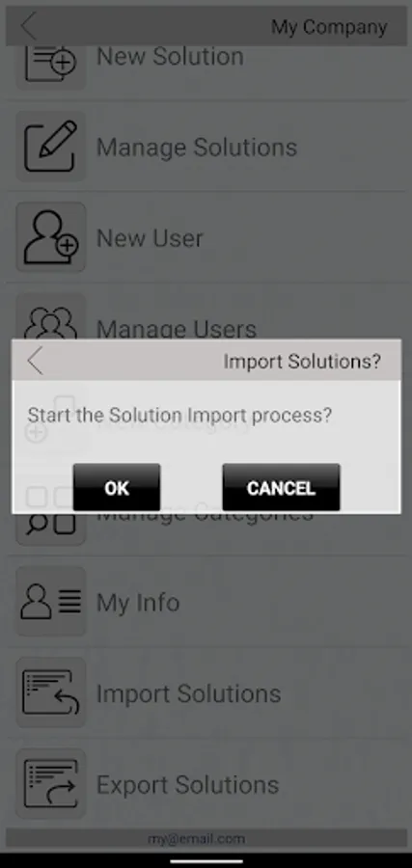Screen dimensions: 412x868
Task: Tap the back arrow beside My Company
Action: [28, 25]
